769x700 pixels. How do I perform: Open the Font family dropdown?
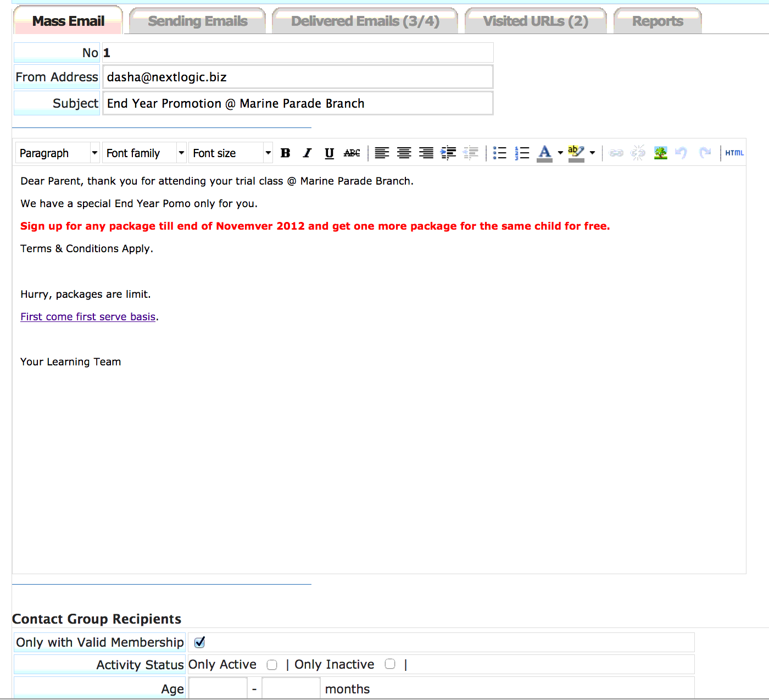click(144, 153)
